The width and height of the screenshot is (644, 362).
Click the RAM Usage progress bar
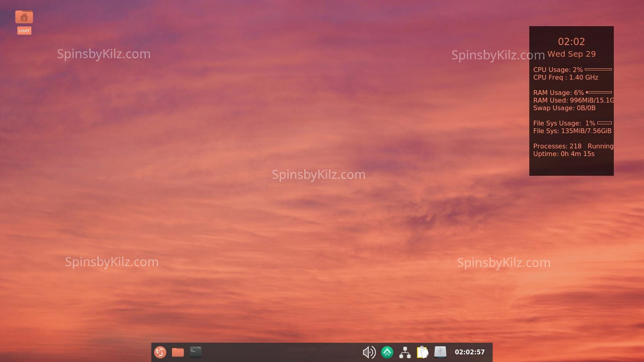point(599,93)
